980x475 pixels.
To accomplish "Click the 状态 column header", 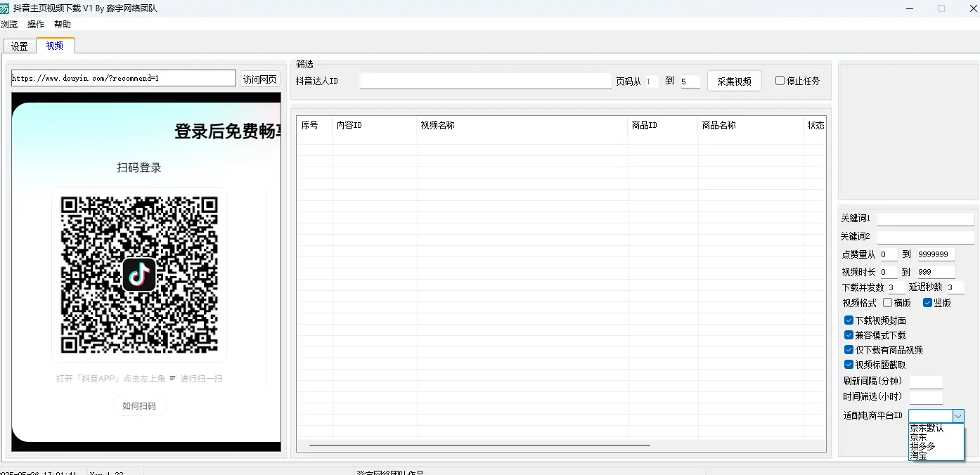I will (815, 126).
